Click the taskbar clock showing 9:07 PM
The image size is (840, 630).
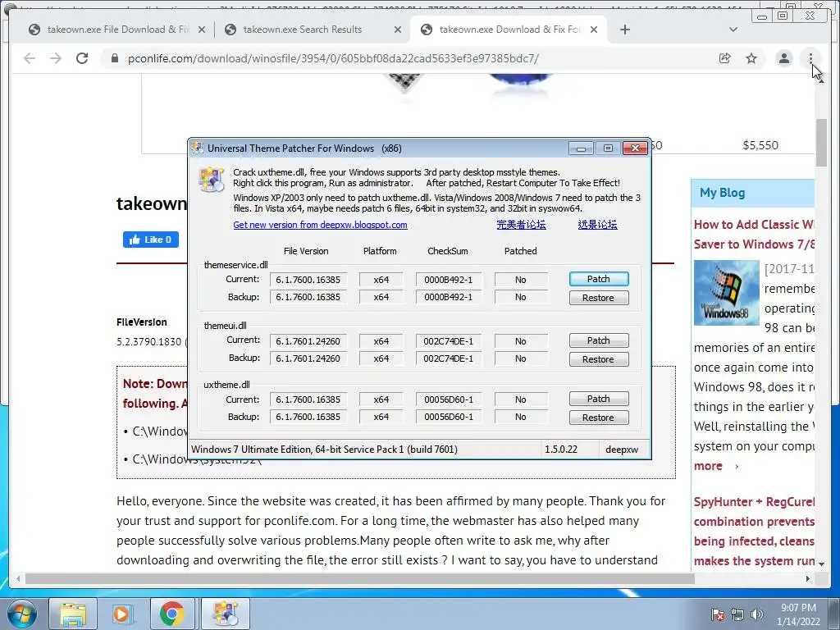coord(798,614)
